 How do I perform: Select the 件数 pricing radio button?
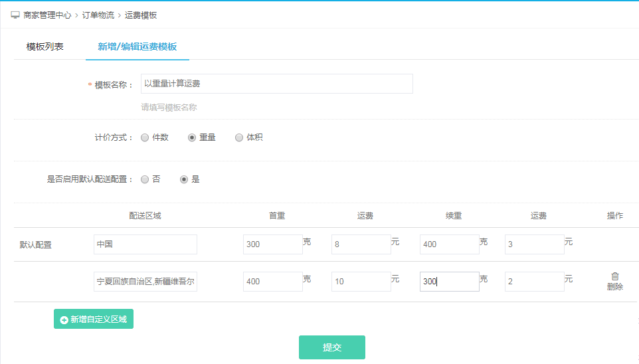[x=145, y=137]
